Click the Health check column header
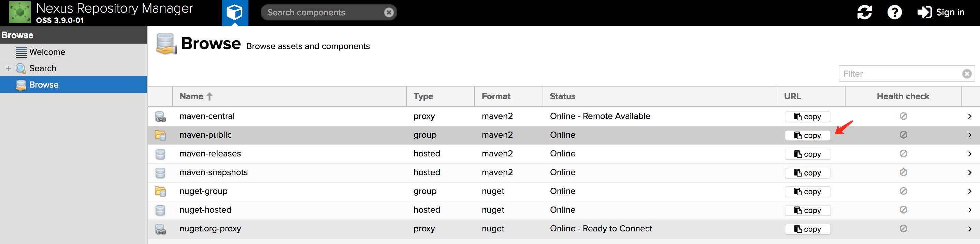This screenshot has width=980, height=244. coord(903,96)
